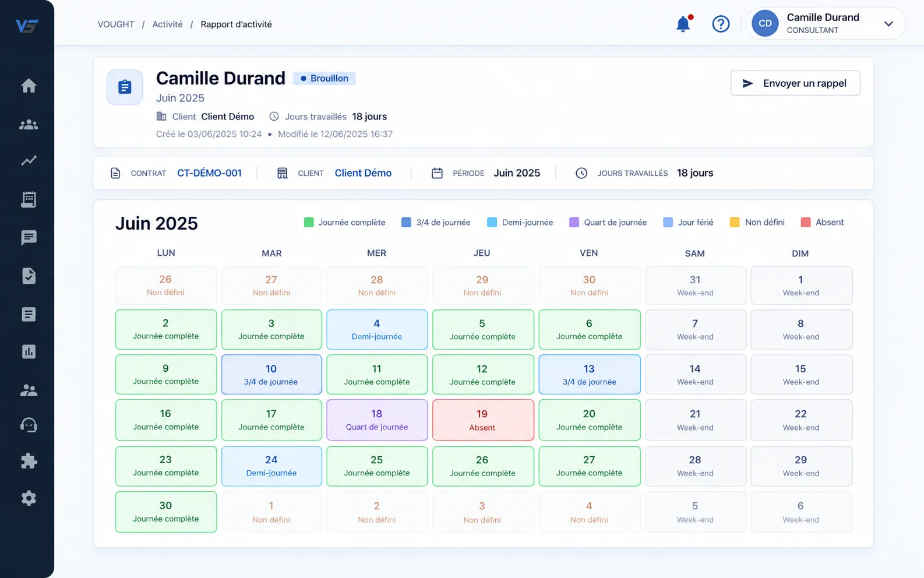Open contract link CT-DÉMO-001
This screenshot has height=578, width=924.
coord(209,173)
